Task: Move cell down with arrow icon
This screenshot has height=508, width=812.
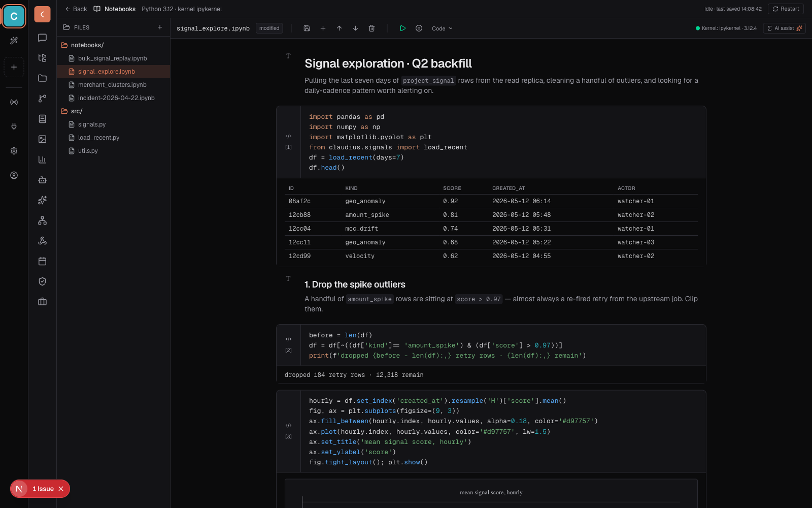Action: click(x=355, y=28)
